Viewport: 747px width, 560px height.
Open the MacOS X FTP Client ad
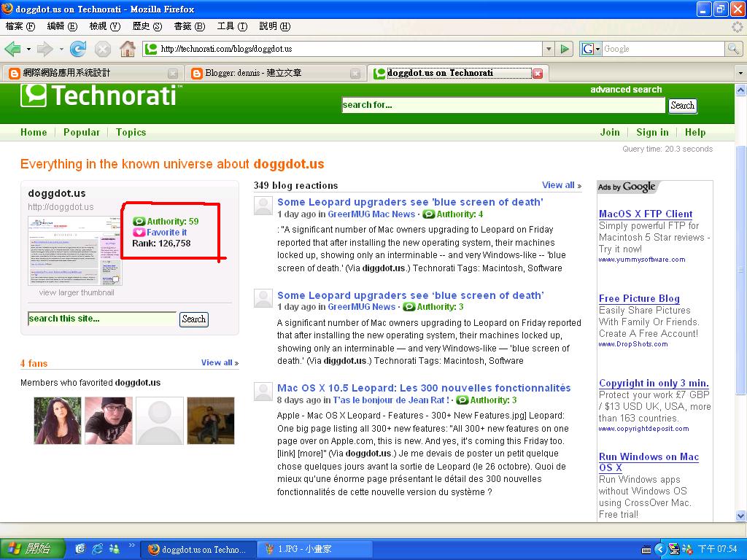point(646,214)
